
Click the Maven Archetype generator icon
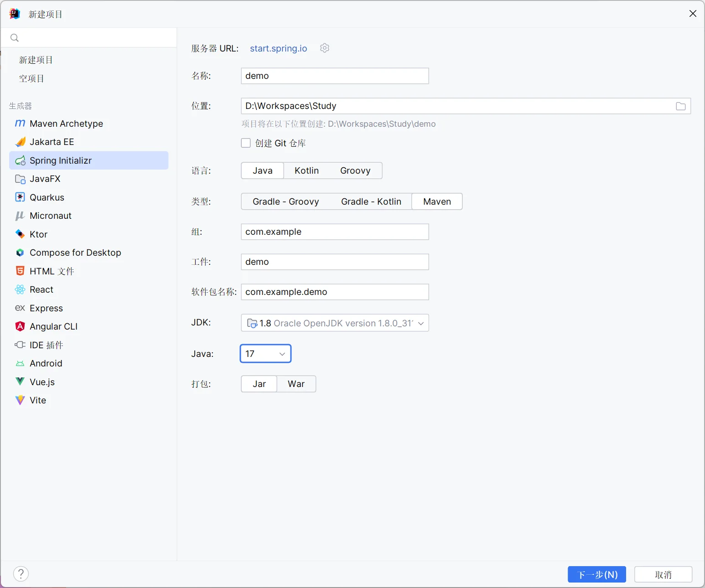(x=20, y=124)
